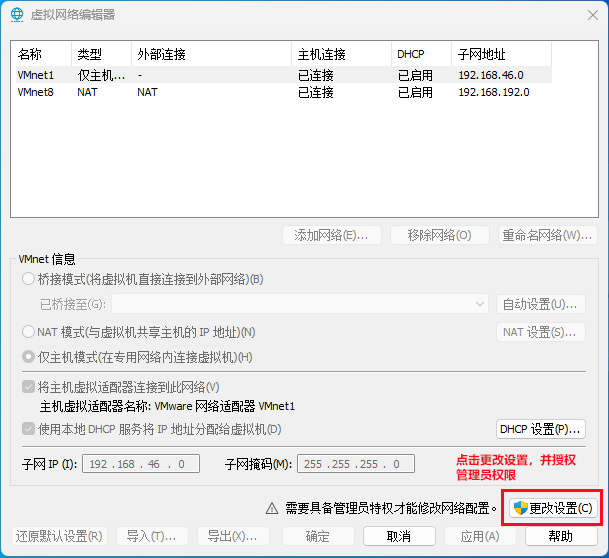Image resolution: width=609 pixels, height=558 pixels.
Task: Select the VMnet1 row name
Action: point(35,75)
